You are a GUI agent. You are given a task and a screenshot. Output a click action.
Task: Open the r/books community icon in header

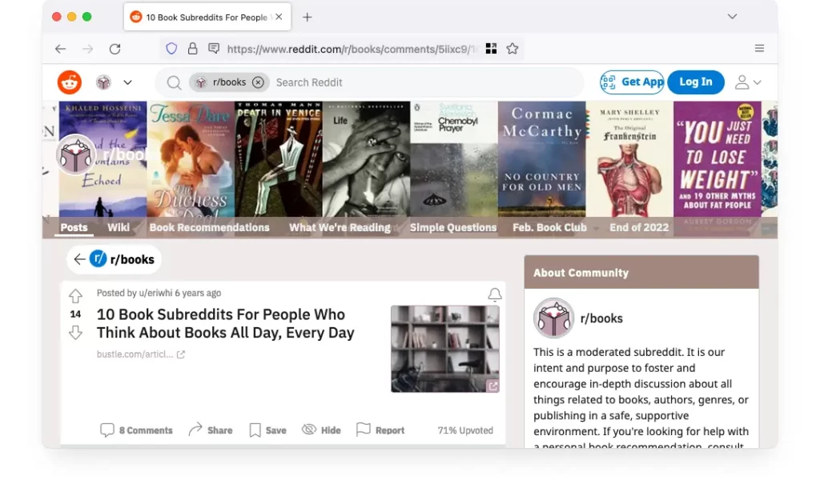click(103, 82)
